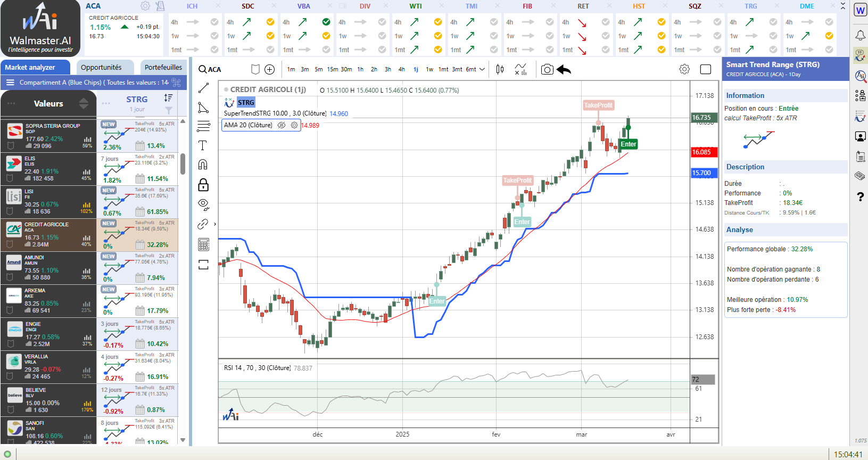Toggle the SDC 4h check mark

[270, 22]
